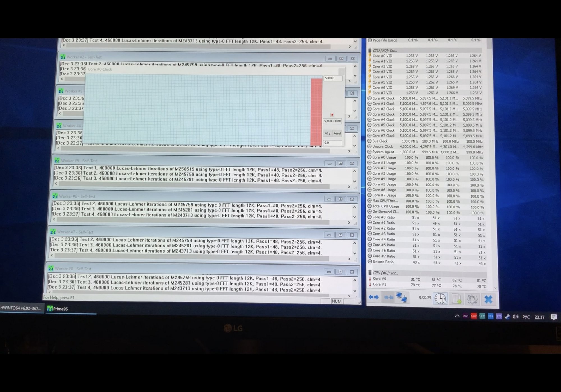The image size is (561, 392).
Task: Open the remote monitoring network icon
Action: (x=401, y=298)
